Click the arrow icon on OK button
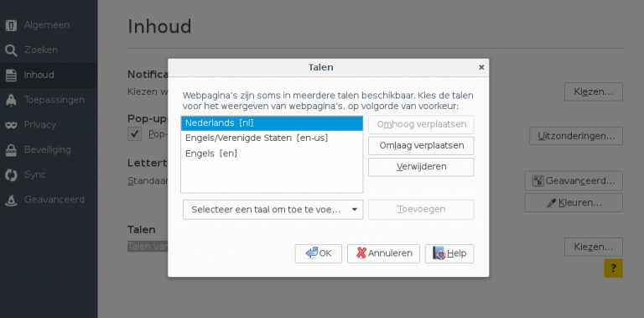This screenshot has width=644, height=318. coord(312,253)
